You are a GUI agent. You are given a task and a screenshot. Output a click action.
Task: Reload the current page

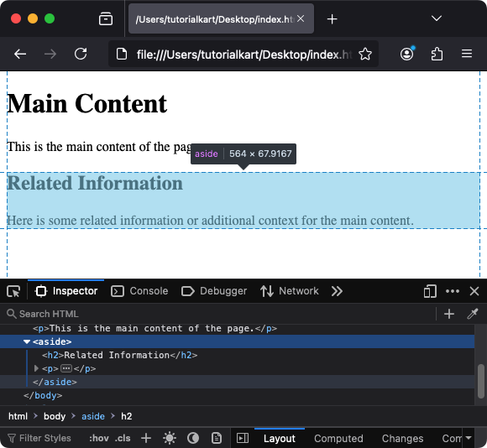[x=81, y=54]
